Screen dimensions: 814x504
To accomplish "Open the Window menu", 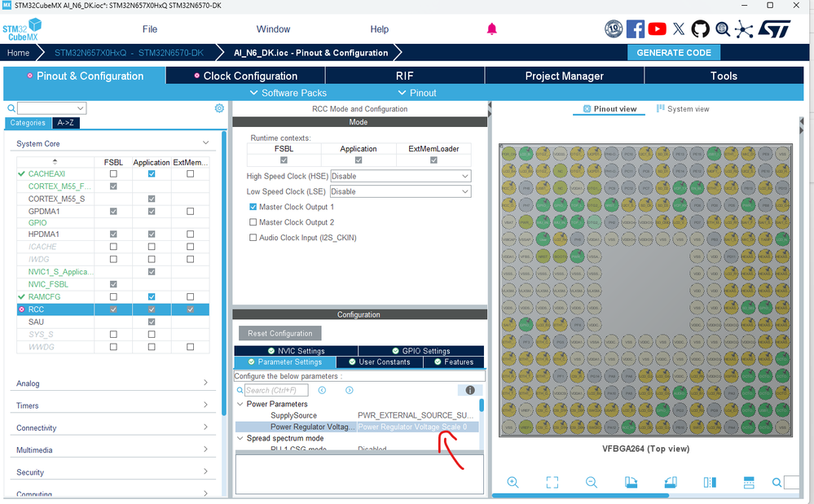I will (273, 29).
